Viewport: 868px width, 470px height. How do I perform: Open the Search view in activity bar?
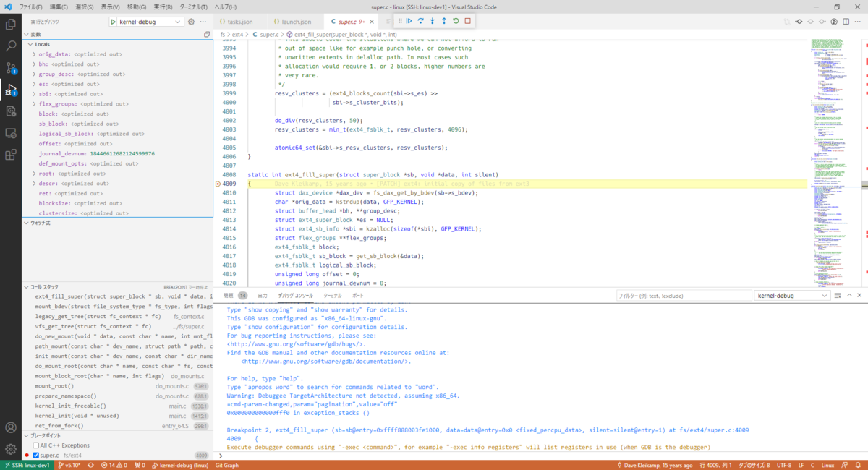click(11, 46)
